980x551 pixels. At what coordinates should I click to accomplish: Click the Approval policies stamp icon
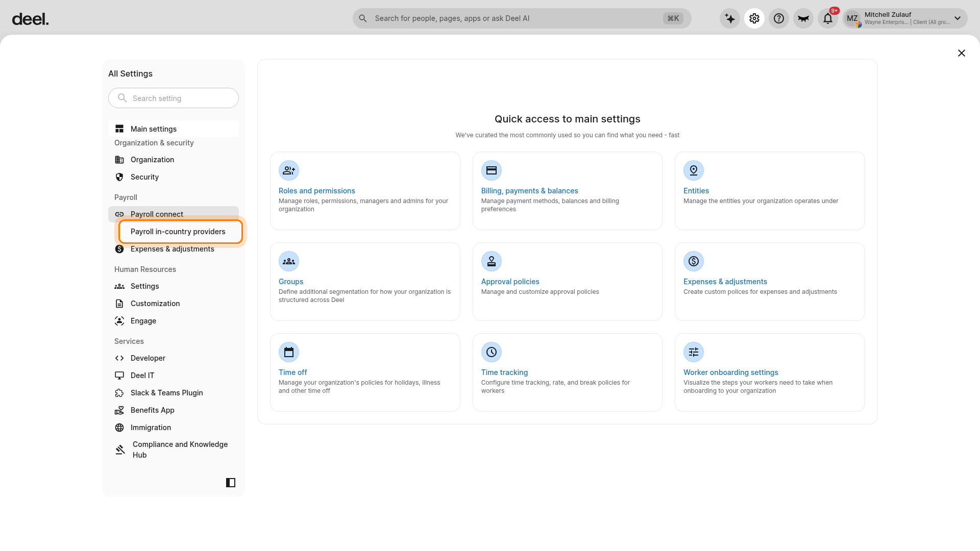tap(492, 261)
